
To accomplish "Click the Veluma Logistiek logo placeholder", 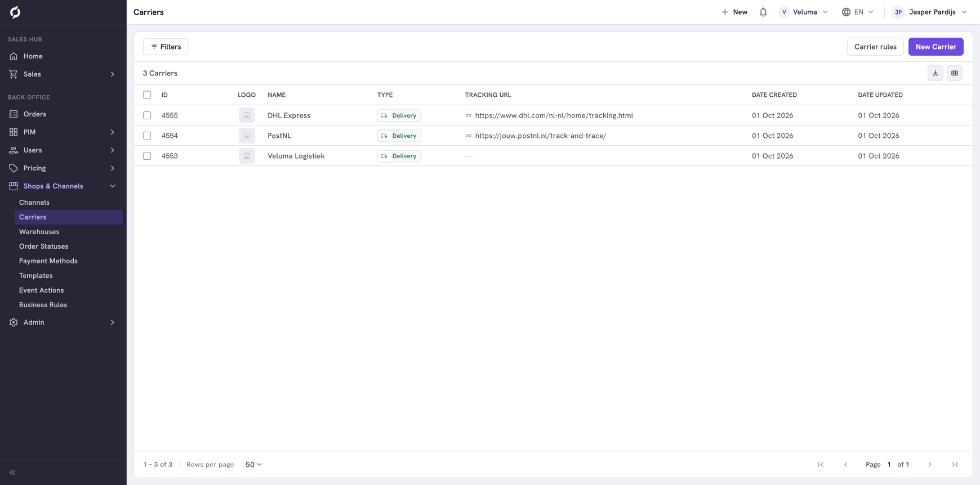I will click(x=247, y=156).
